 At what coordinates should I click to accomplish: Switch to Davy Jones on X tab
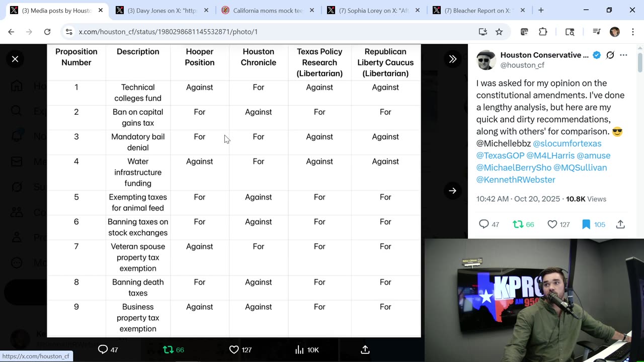click(x=162, y=10)
